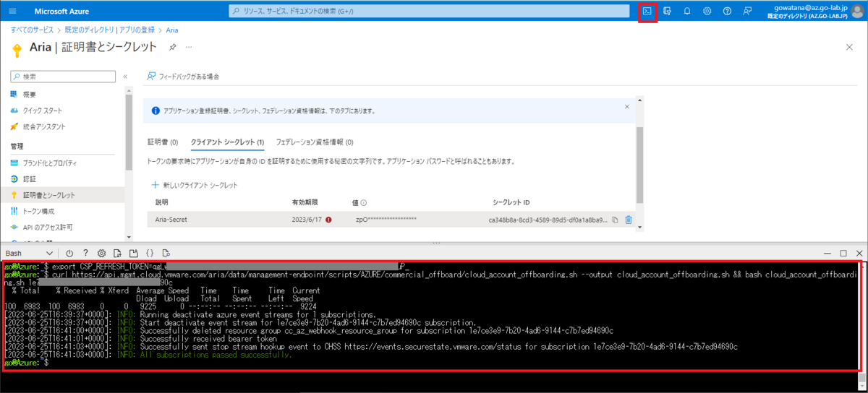Viewport: 868px width, 393px height.
Task: Open directories and subscriptions filter icon
Action: 667,11
